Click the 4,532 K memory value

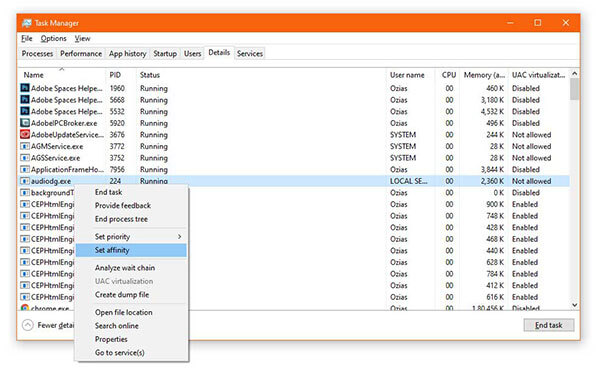click(492, 111)
